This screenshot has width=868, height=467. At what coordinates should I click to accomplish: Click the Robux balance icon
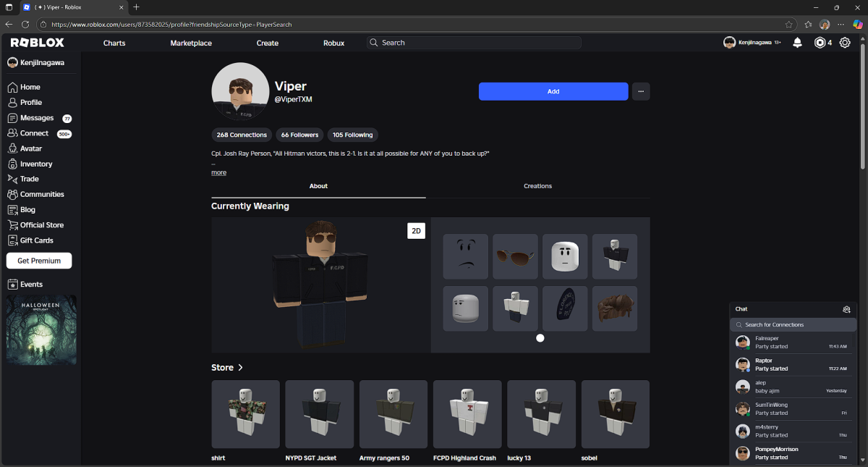coord(820,43)
